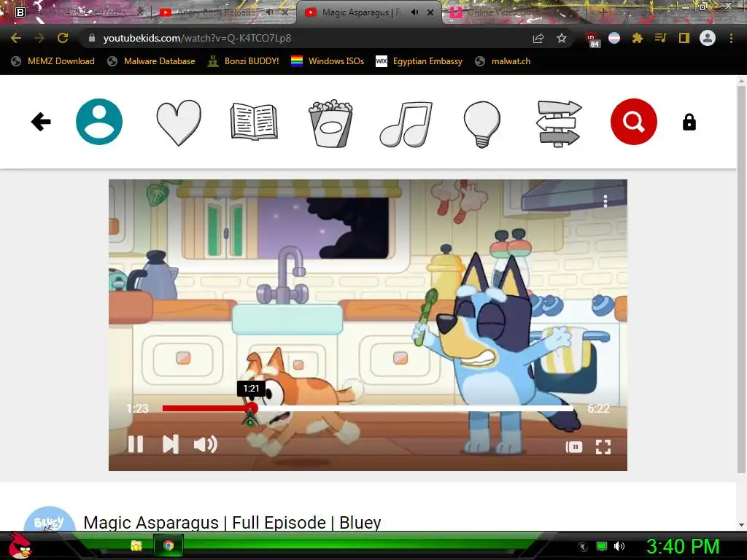This screenshot has width=747, height=560.
Task: Select the signpost explore category
Action: (x=558, y=123)
